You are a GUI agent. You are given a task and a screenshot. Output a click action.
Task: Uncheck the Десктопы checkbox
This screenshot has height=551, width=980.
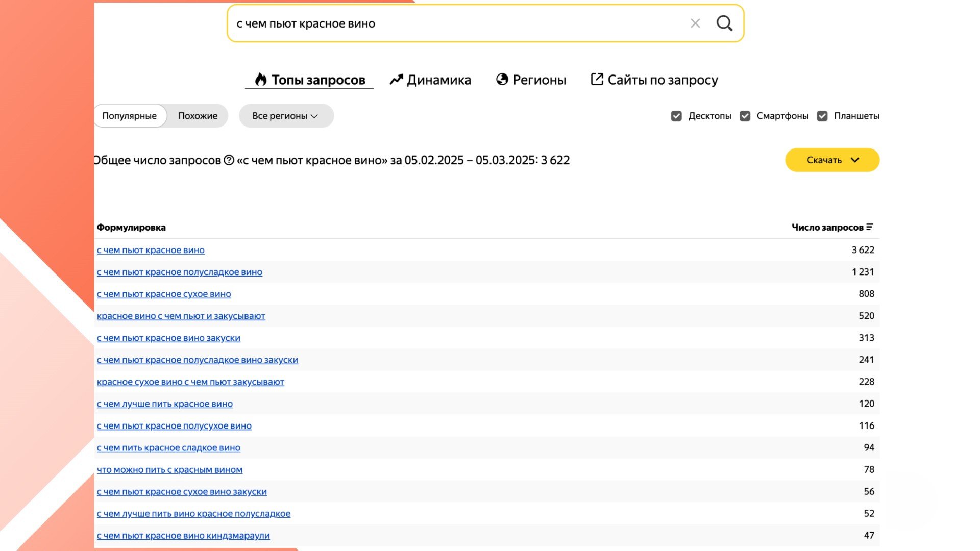coord(676,116)
